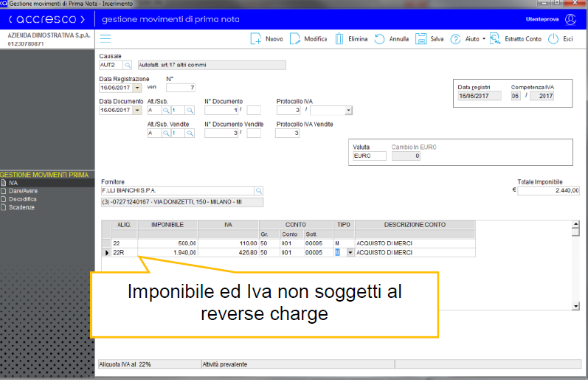Click the imponibile cell "1.940,00"
The image size is (588, 382).
pyautogui.click(x=167, y=253)
